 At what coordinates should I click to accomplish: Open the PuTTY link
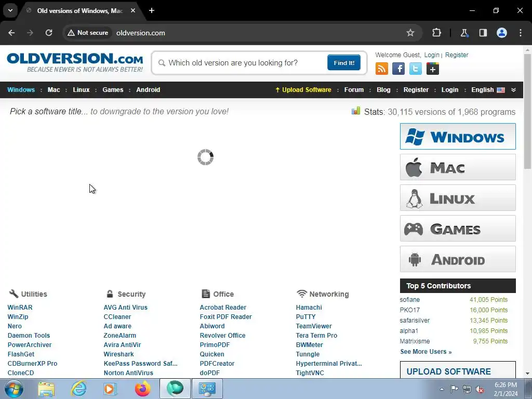(x=305, y=317)
